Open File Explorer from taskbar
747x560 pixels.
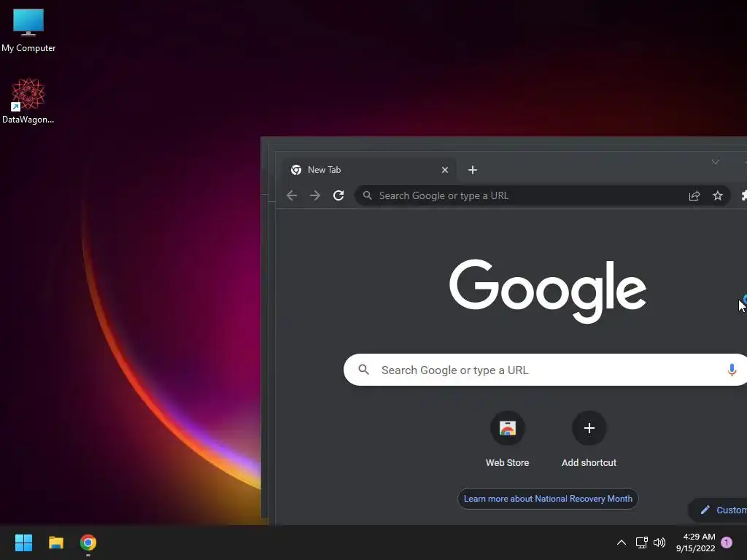[55, 542]
